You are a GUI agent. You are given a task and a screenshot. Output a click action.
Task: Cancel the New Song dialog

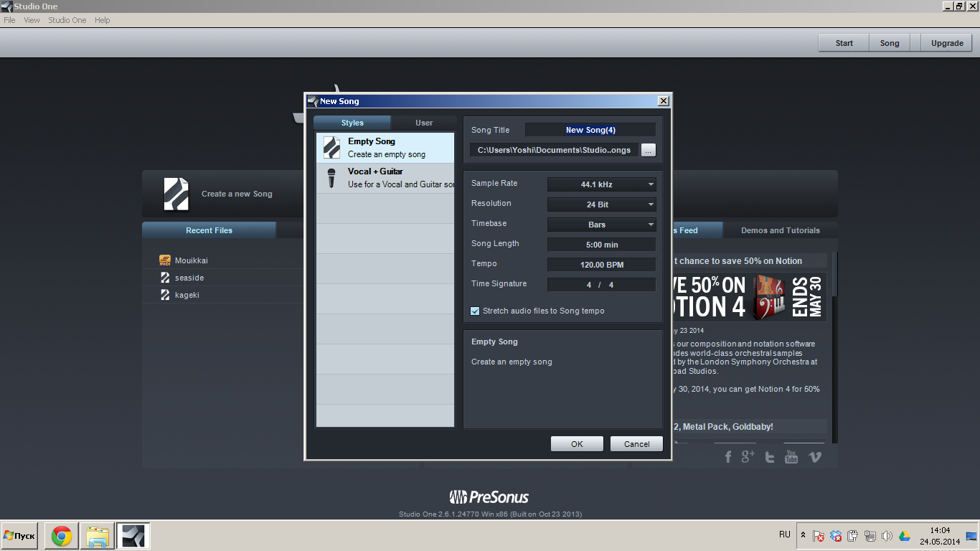(636, 444)
